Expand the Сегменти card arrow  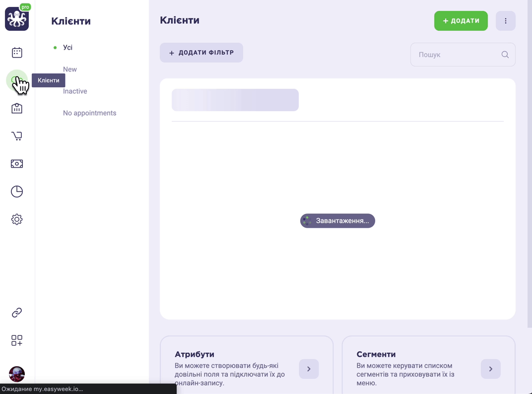coord(491,369)
